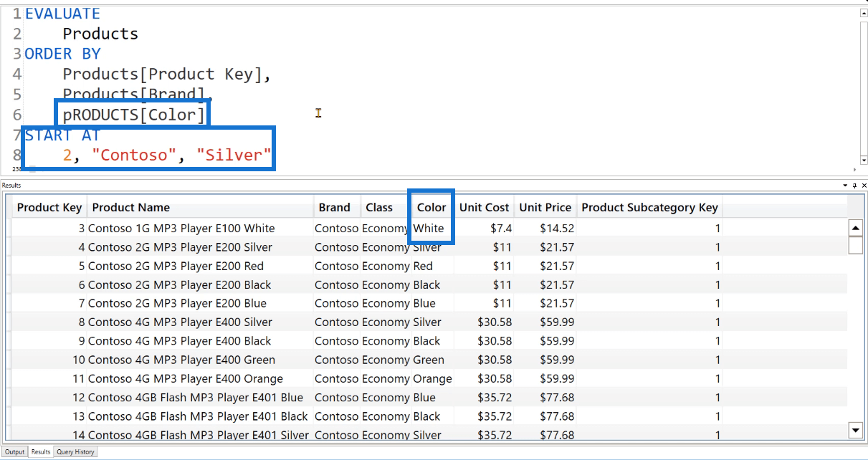This screenshot has width=868, height=460.
Task: Sort by the Product Name column header
Action: (200, 207)
